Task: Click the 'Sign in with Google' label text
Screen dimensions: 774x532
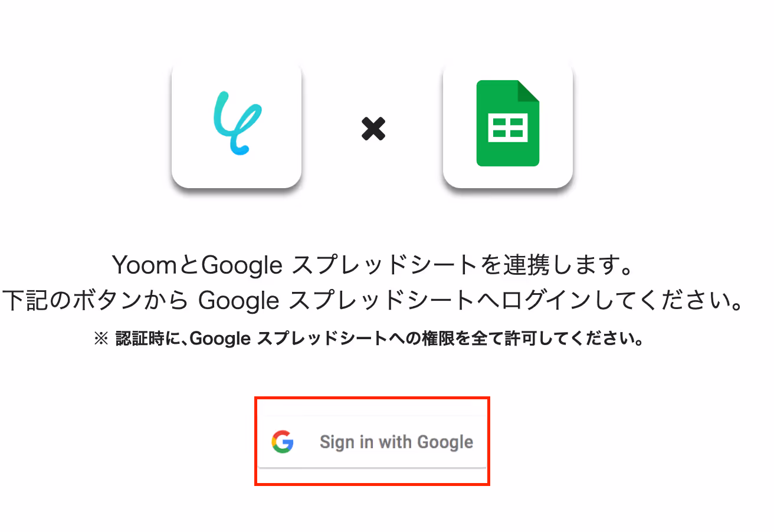Action: point(396,442)
